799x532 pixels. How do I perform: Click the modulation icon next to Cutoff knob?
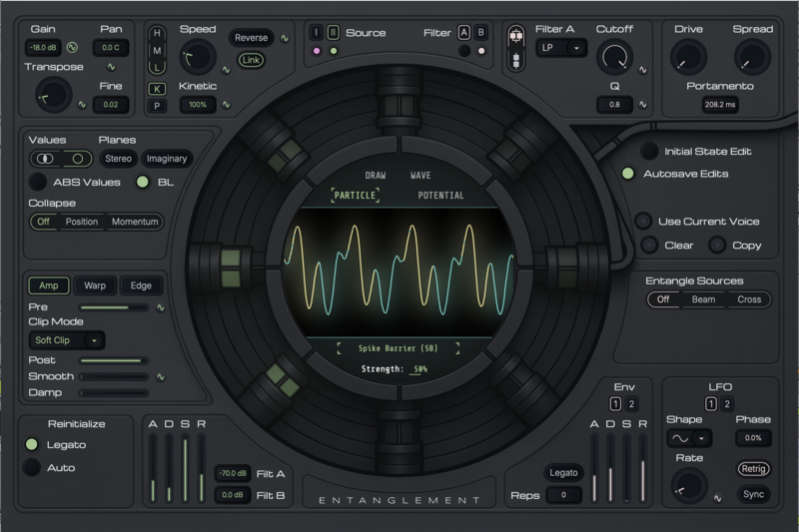642,71
